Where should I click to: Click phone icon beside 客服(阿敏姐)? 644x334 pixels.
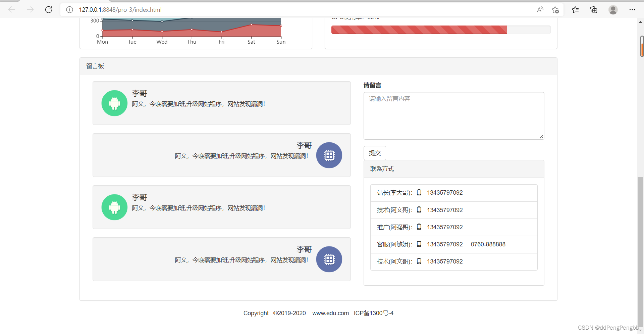[x=419, y=244]
